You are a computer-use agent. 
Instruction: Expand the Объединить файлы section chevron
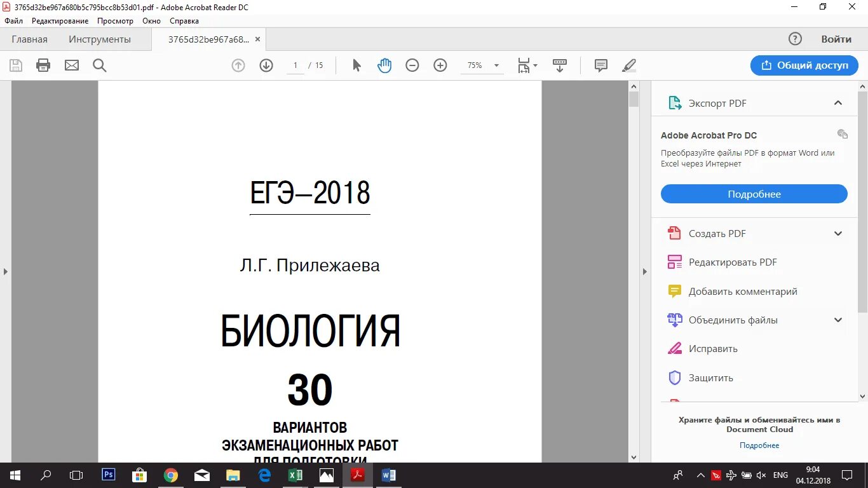pos(838,320)
